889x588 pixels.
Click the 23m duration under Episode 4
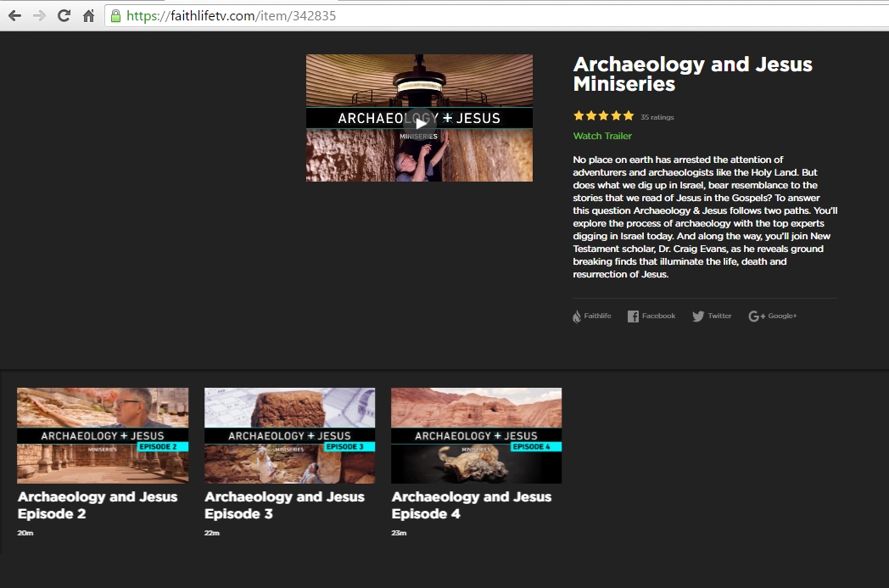click(x=400, y=533)
